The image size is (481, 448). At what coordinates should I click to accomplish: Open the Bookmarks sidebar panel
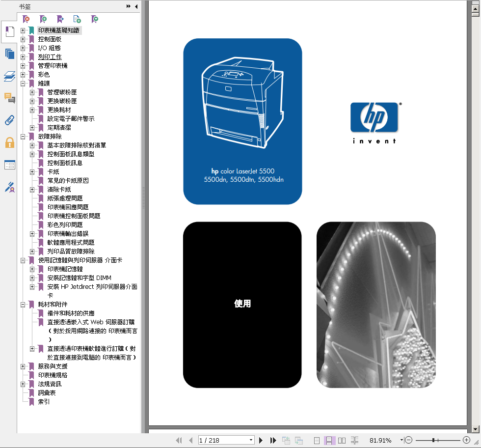[x=9, y=31]
